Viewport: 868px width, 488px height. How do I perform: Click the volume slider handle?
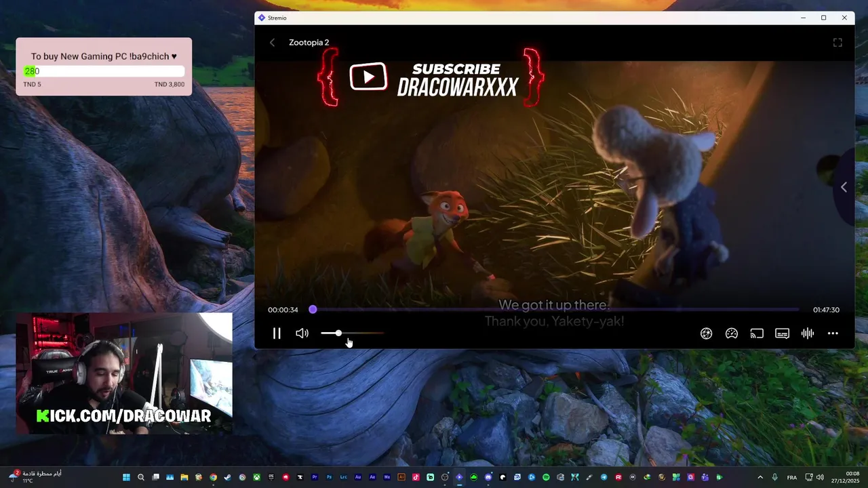tap(338, 333)
